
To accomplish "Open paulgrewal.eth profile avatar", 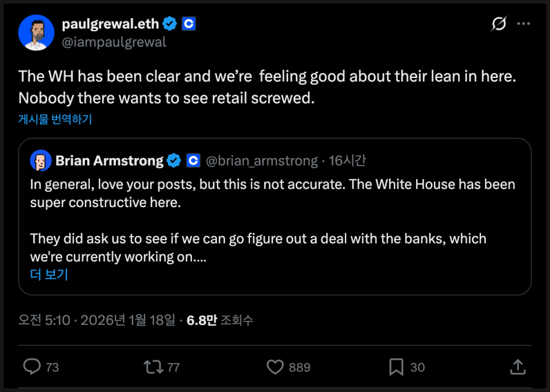I will click(x=36, y=32).
